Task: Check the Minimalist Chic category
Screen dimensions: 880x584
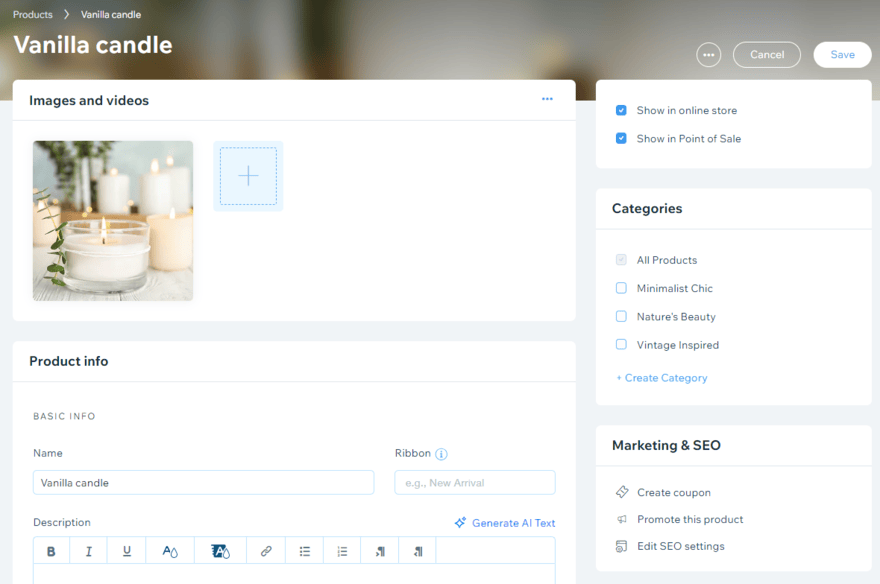Action: pyautogui.click(x=621, y=288)
